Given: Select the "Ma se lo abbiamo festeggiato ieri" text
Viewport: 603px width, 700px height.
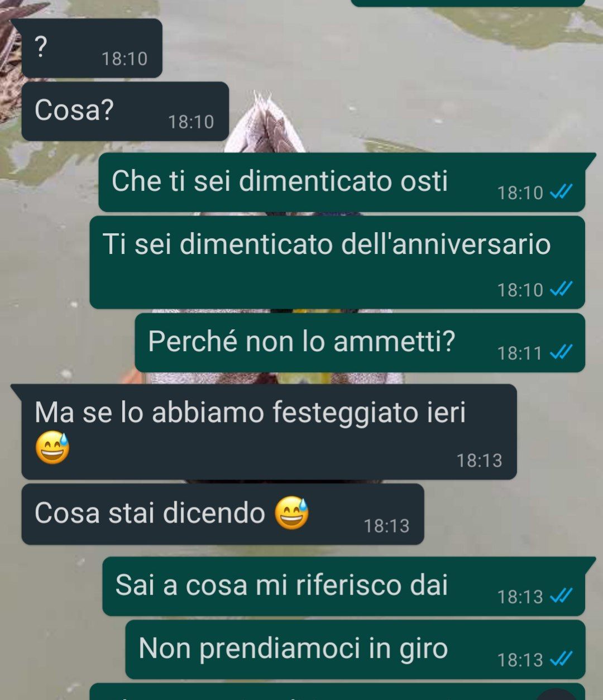Looking at the screenshot, I should pos(250,413).
